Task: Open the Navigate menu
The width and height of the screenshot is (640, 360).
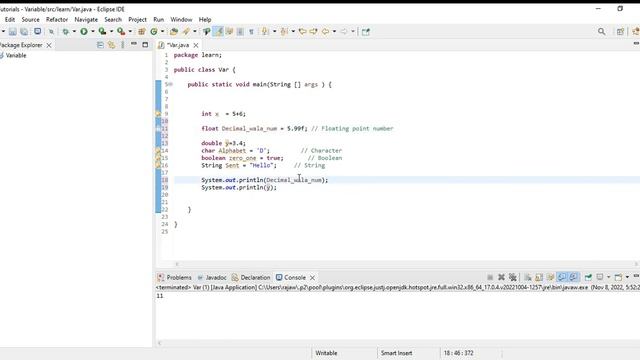Action: click(x=86, y=20)
